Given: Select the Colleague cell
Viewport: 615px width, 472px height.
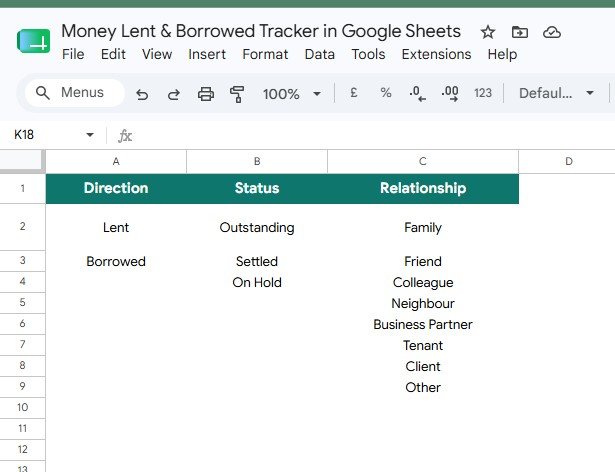Looking at the screenshot, I should pos(423,282).
